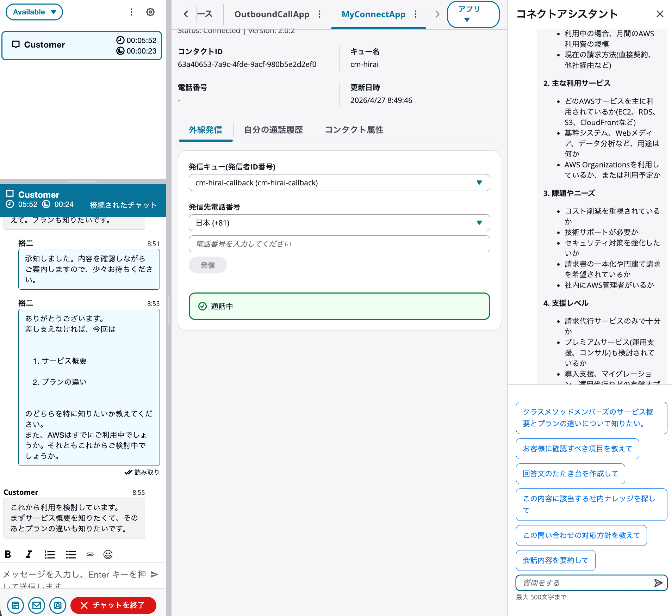
Task: Apply italic formatting to the message
Action: click(29, 554)
